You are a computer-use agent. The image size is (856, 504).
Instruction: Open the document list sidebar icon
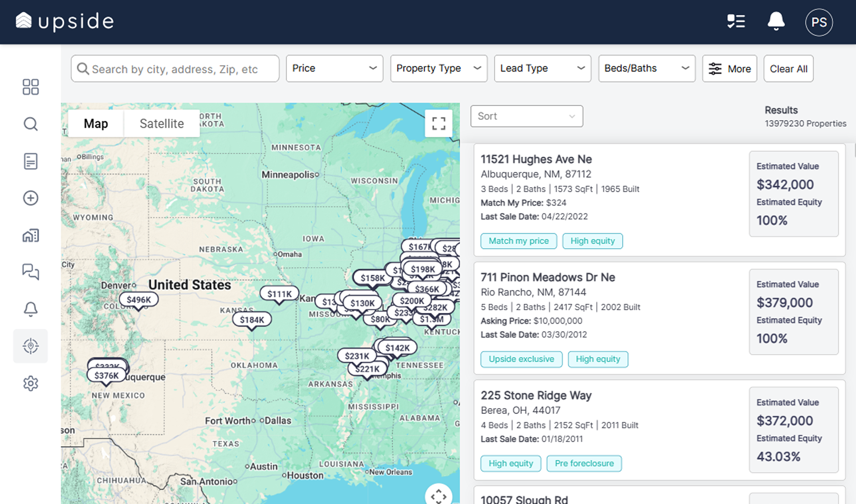tap(31, 161)
